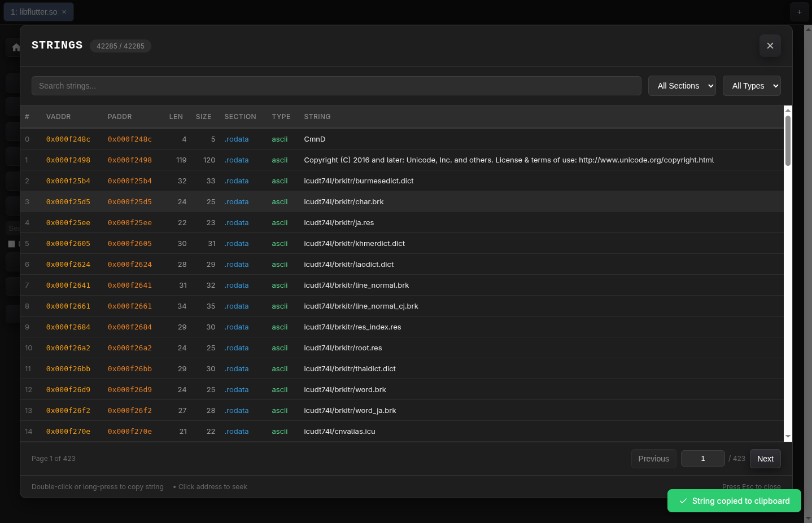812x523 pixels.
Task: Click the strings list scrollbar up arrow
Action: point(788,111)
